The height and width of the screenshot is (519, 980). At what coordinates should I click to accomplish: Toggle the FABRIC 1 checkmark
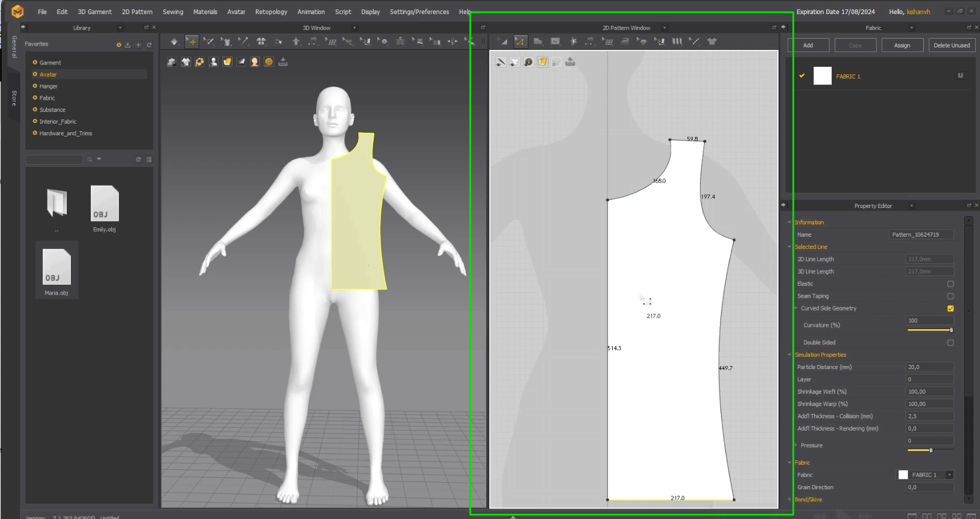[x=802, y=76]
